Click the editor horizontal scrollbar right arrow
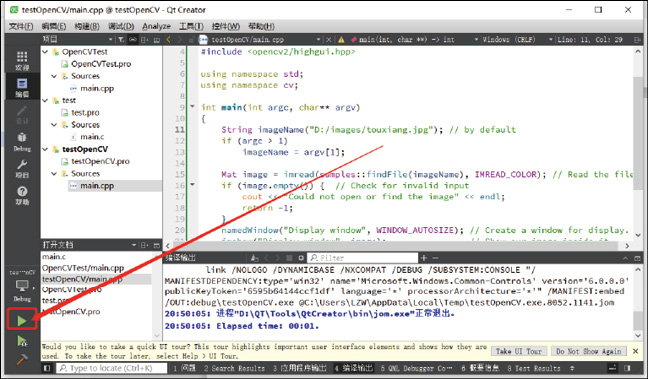 coord(627,246)
